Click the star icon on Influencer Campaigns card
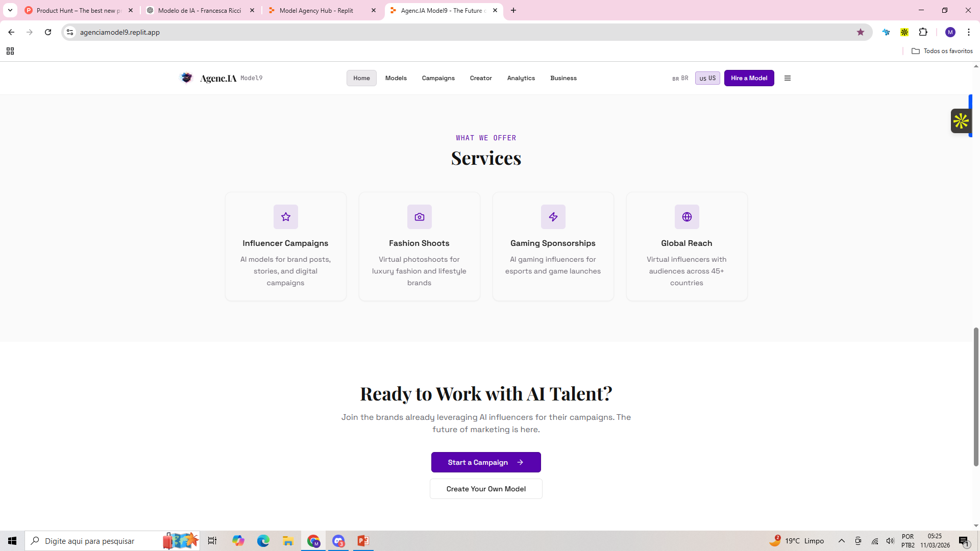 [x=285, y=217]
